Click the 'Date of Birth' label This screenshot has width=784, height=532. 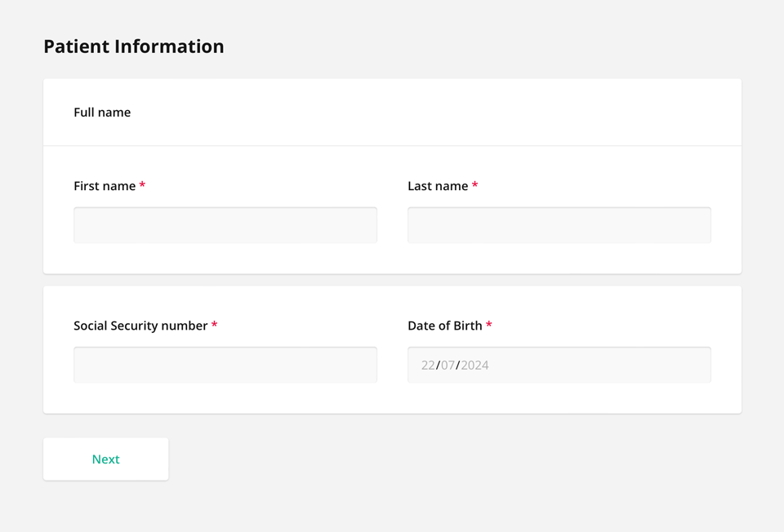pyautogui.click(x=445, y=326)
